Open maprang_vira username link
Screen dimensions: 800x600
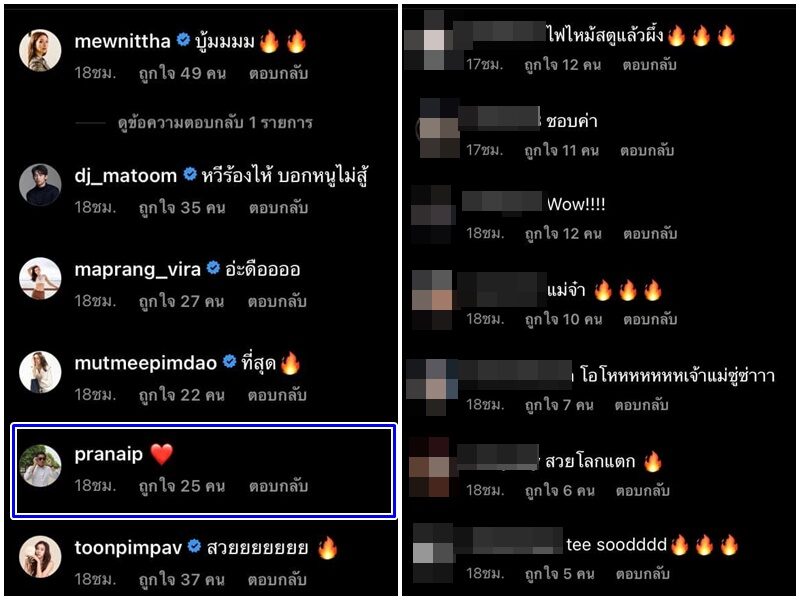point(138,269)
